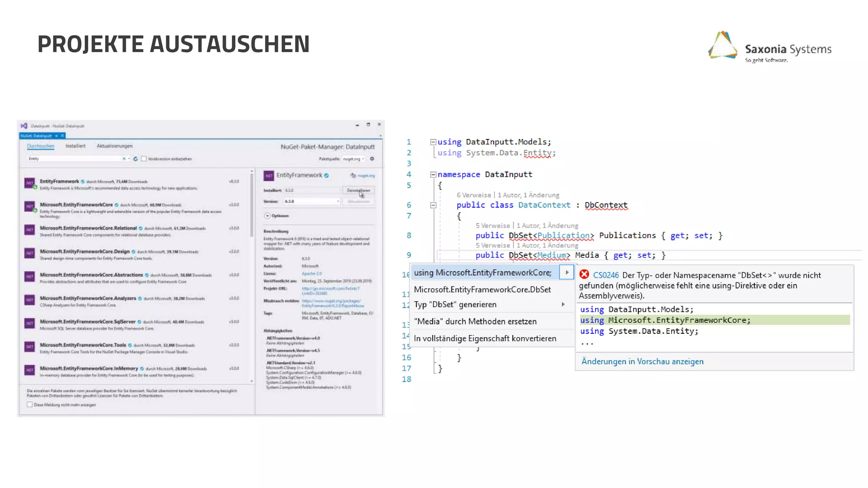Click the Visual Studio logo in title bar
Screen dimensions: 868x488
click(x=24, y=126)
